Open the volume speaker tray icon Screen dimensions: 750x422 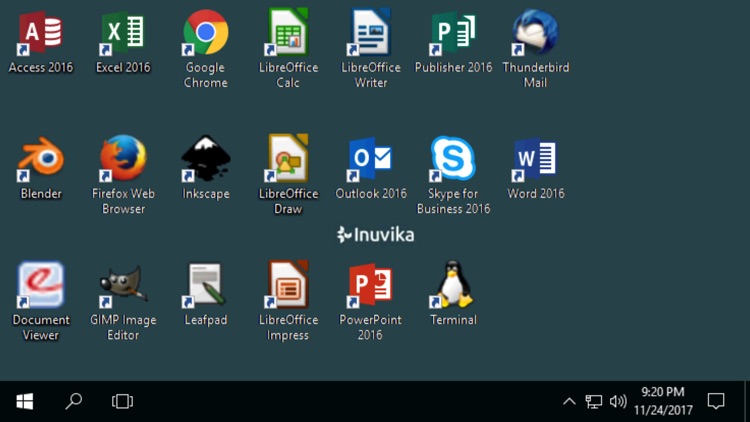[x=618, y=401]
